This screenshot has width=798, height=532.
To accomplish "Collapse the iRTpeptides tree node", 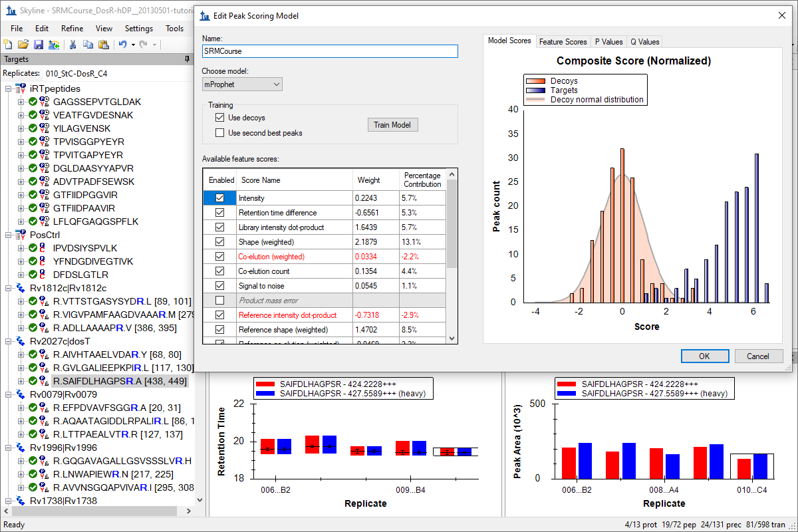I will (9, 88).
